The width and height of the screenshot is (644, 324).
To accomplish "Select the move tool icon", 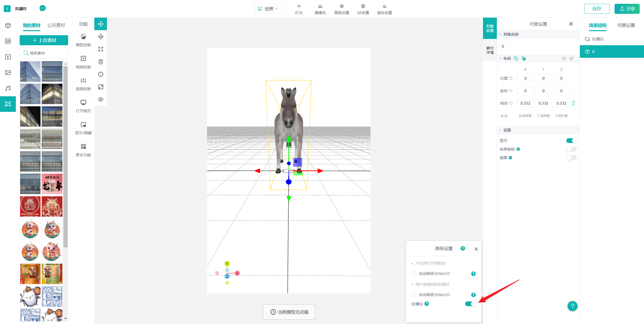I will pyautogui.click(x=101, y=24).
